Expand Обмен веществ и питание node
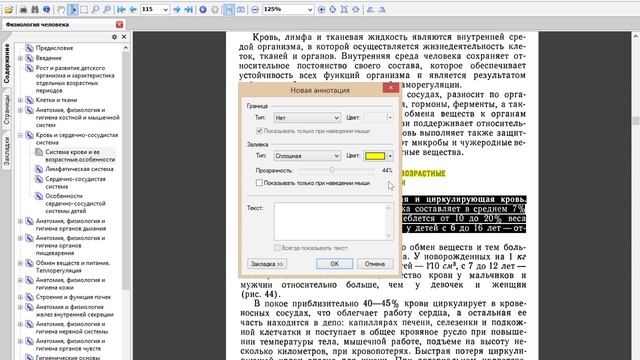The width and height of the screenshot is (640, 360). pos(20,263)
